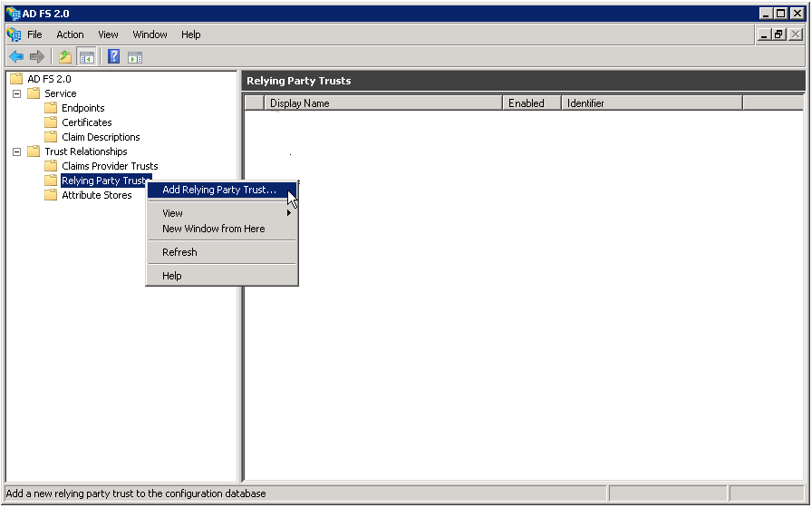The width and height of the screenshot is (812, 508).
Task: Click the Forward arrow toolbar icon
Action: [37, 56]
